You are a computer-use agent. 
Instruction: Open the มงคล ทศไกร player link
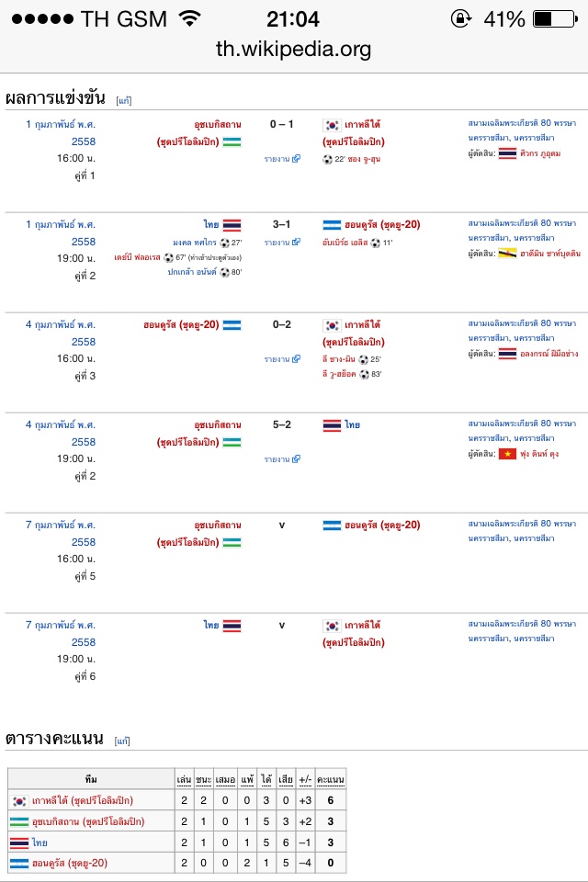193,243
